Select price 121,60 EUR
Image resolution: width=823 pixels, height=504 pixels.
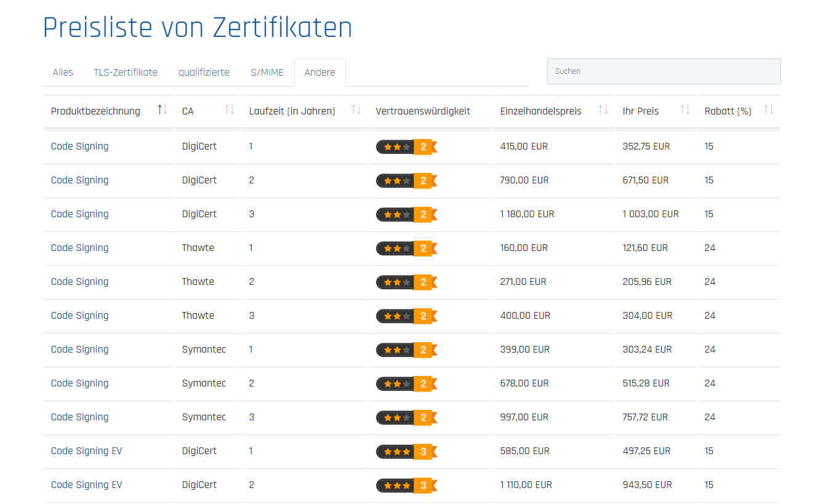[x=645, y=248]
